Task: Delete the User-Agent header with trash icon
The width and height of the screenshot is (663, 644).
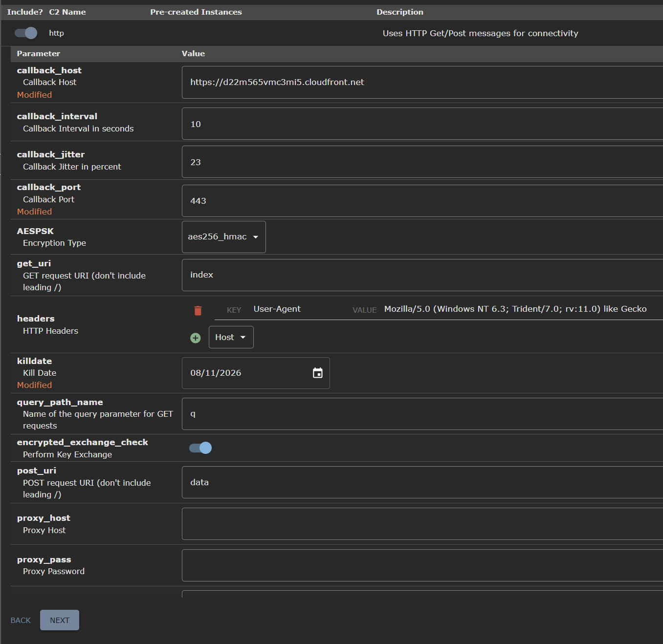Action: 198,311
